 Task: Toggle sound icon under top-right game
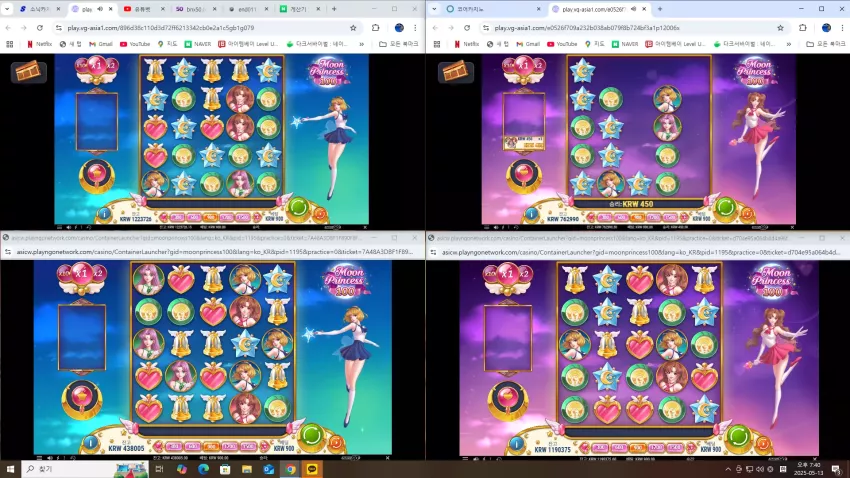pos(495,228)
